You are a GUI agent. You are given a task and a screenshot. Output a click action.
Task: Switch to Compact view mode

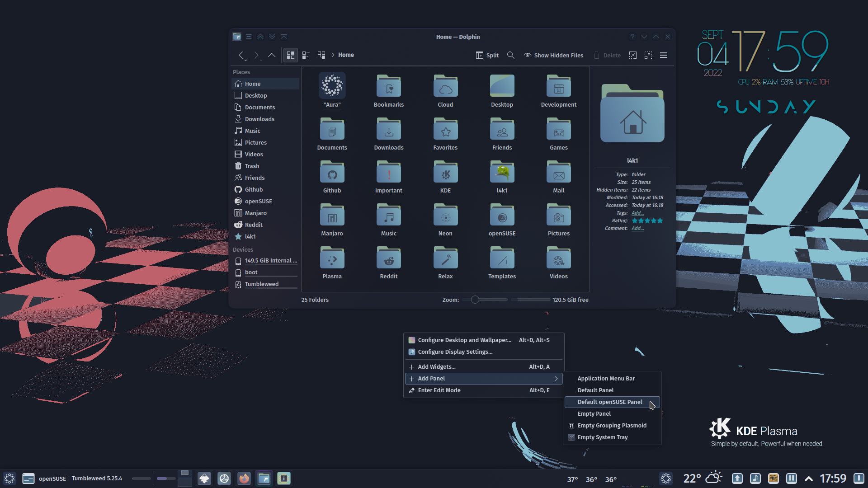click(306, 55)
